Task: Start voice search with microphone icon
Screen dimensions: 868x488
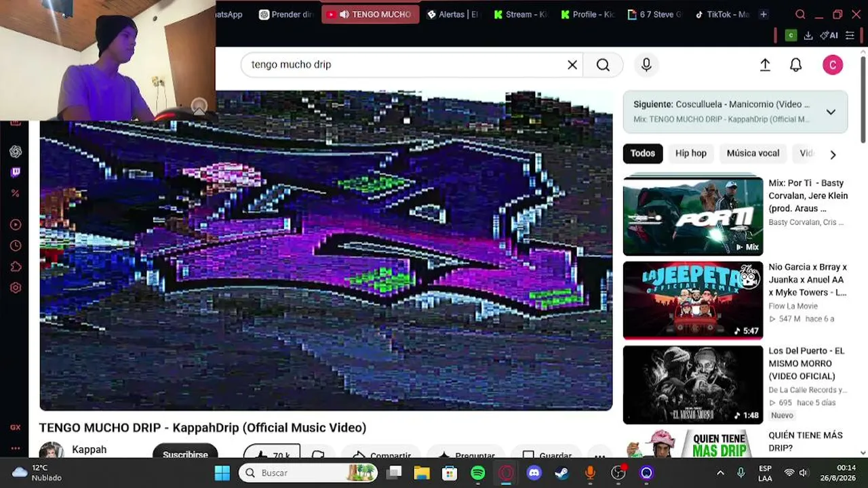Action: pyautogui.click(x=646, y=64)
